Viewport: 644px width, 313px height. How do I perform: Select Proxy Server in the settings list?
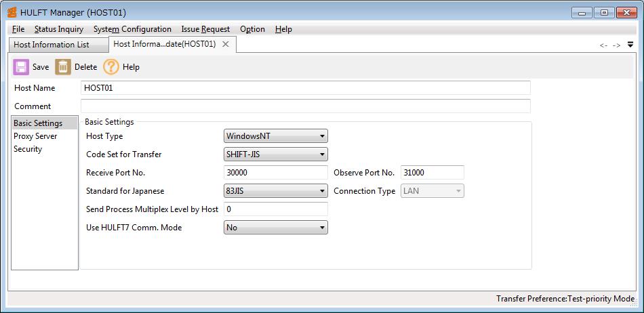click(x=35, y=136)
